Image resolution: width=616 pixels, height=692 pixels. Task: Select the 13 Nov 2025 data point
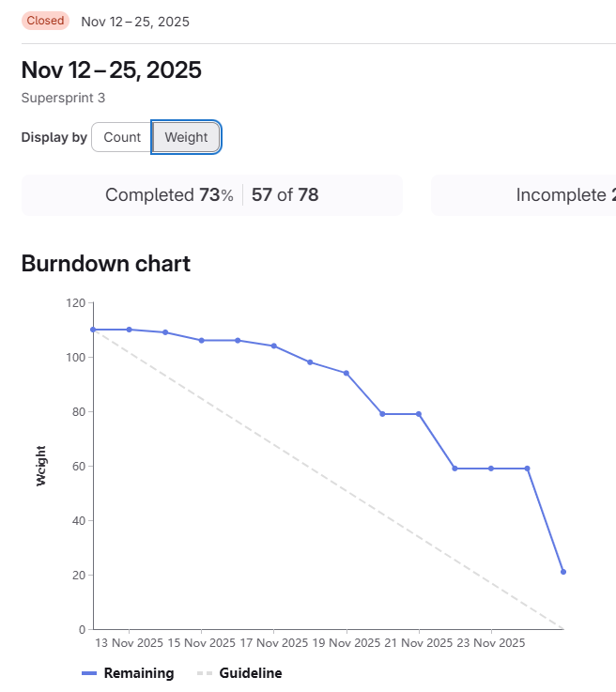[x=129, y=330]
